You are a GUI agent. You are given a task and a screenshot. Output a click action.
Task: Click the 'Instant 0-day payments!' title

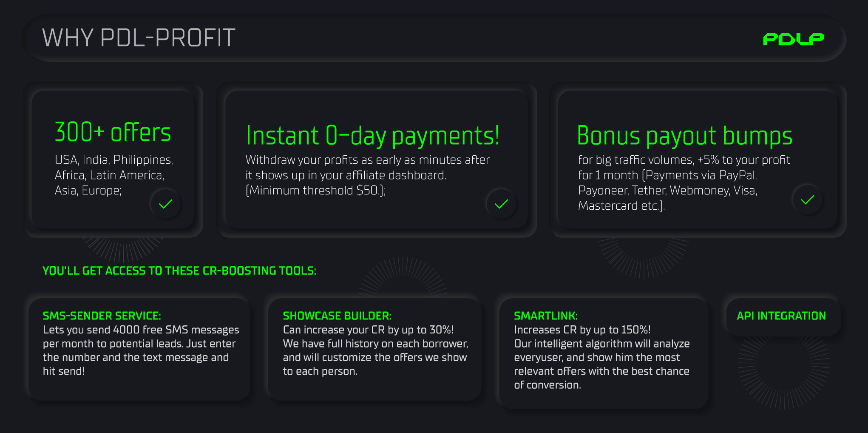click(x=372, y=136)
